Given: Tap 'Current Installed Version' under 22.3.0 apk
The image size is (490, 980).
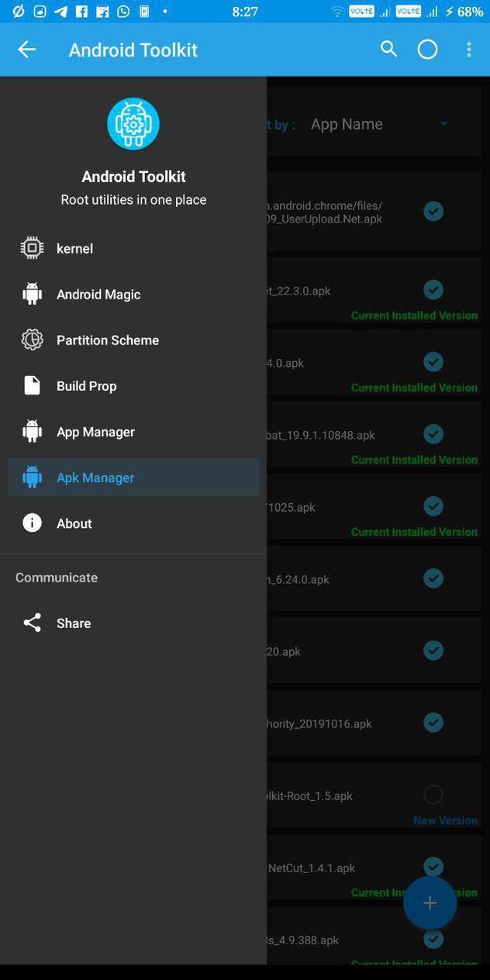Looking at the screenshot, I should click(414, 316).
